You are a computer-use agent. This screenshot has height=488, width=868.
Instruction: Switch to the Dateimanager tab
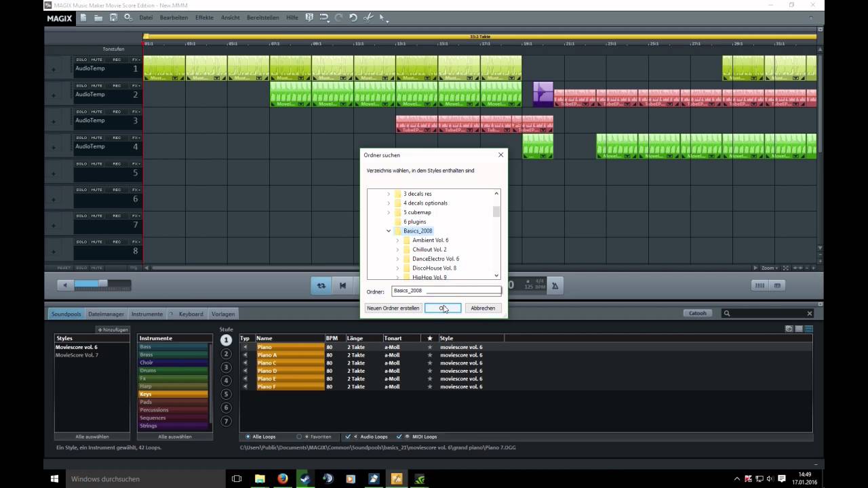pos(106,314)
